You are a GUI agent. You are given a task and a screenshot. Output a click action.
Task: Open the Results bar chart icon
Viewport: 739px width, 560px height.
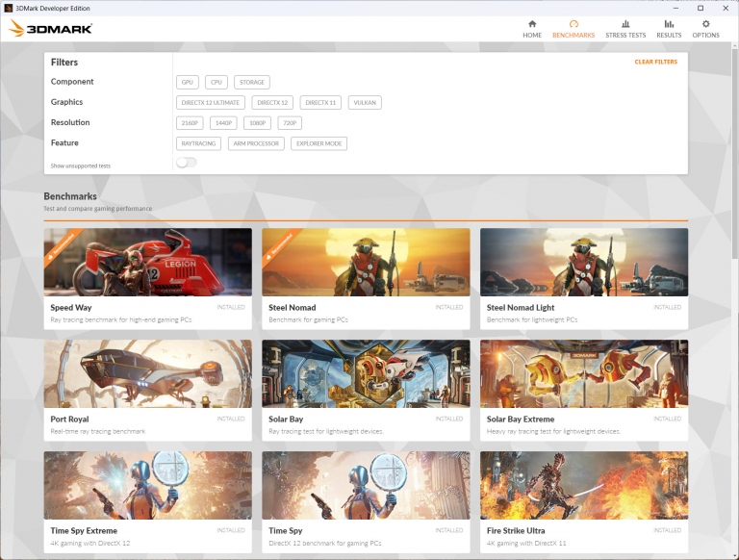click(x=669, y=24)
